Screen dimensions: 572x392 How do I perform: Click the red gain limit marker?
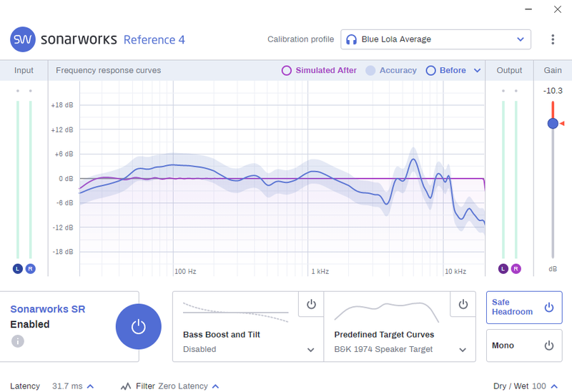click(x=562, y=123)
